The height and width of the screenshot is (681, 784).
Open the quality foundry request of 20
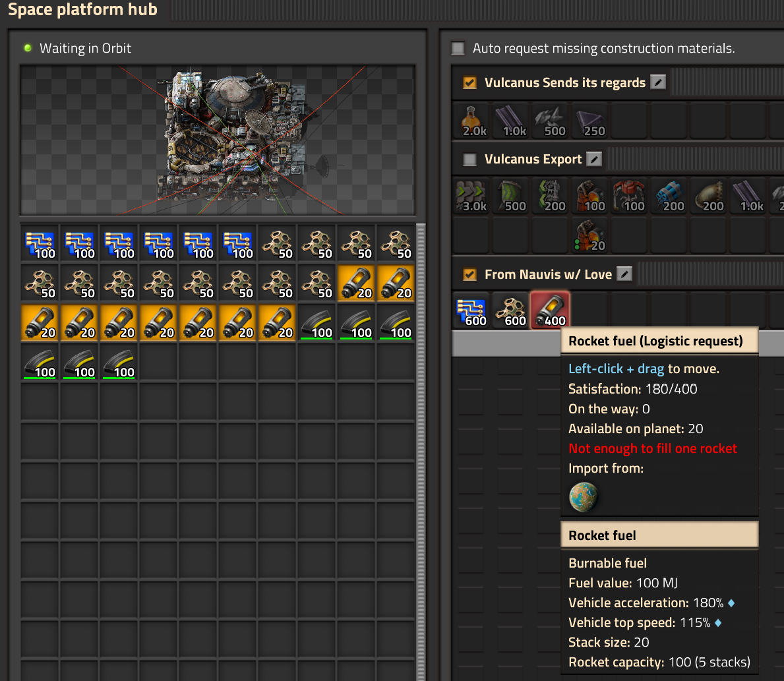(589, 235)
